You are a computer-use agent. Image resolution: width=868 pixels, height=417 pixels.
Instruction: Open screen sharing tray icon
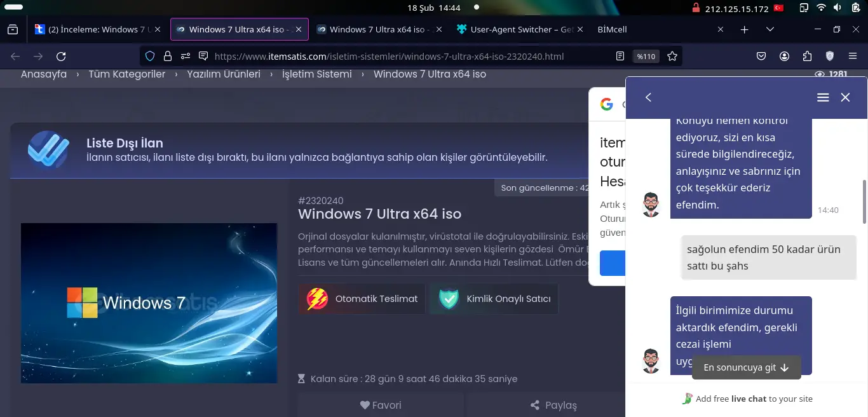point(804,8)
